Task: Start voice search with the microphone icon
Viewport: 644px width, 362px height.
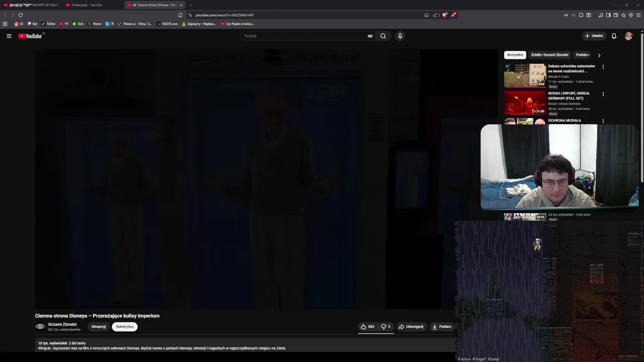Action: 400,36
